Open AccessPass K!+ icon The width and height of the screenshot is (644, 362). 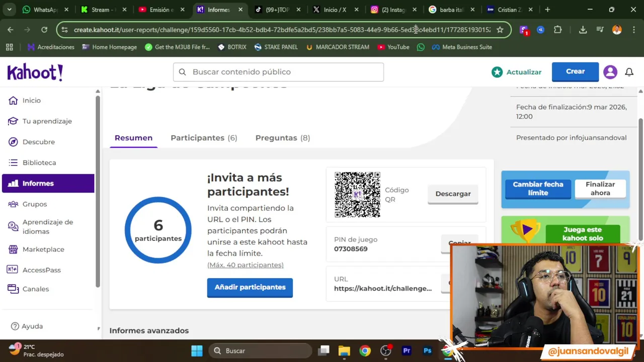13,270
